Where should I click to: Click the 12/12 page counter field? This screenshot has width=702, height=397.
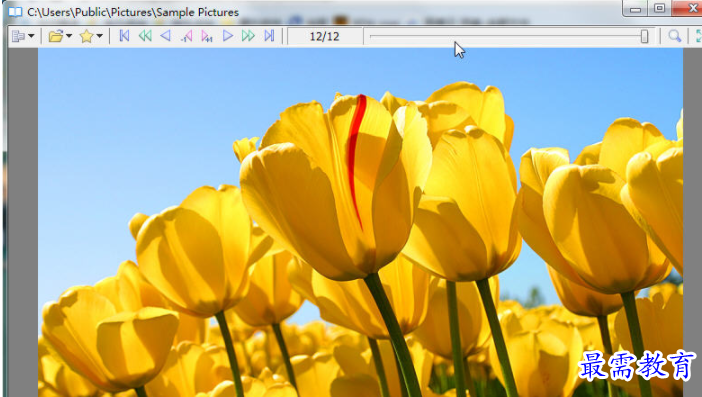pos(325,36)
